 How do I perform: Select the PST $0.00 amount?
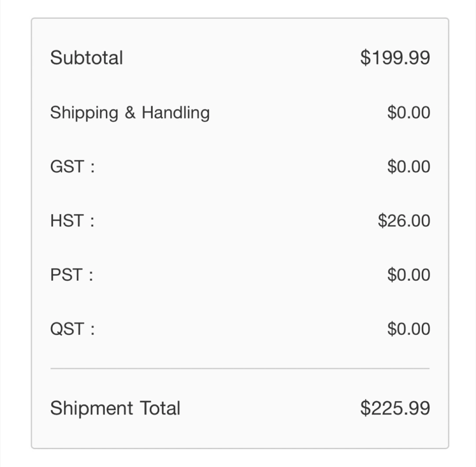(x=409, y=275)
